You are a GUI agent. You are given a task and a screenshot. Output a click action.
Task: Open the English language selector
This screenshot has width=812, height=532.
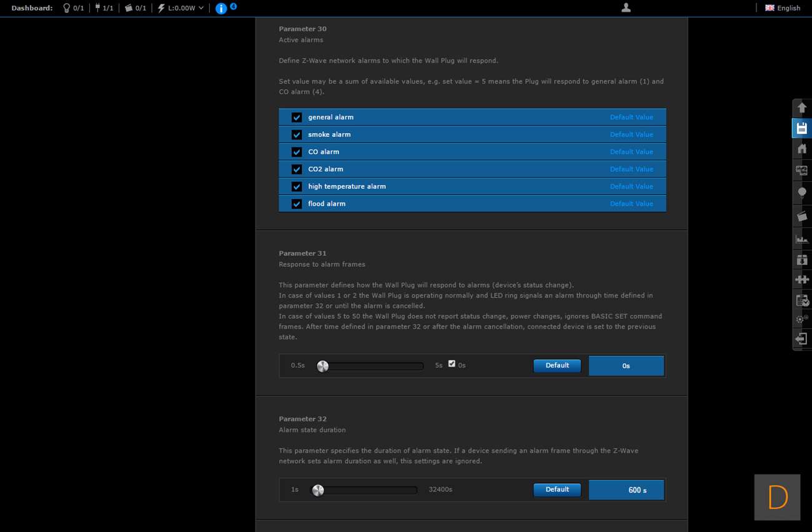click(783, 8)
